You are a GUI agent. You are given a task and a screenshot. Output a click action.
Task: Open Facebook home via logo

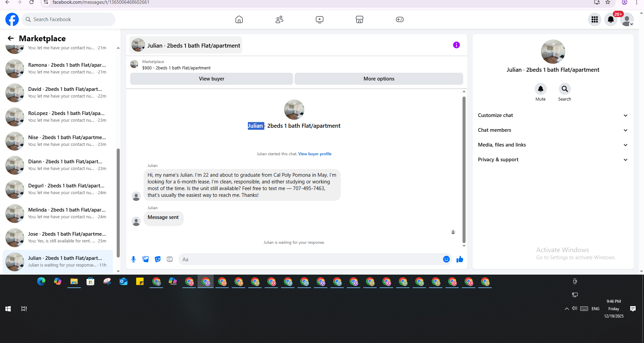pos(12,19)
